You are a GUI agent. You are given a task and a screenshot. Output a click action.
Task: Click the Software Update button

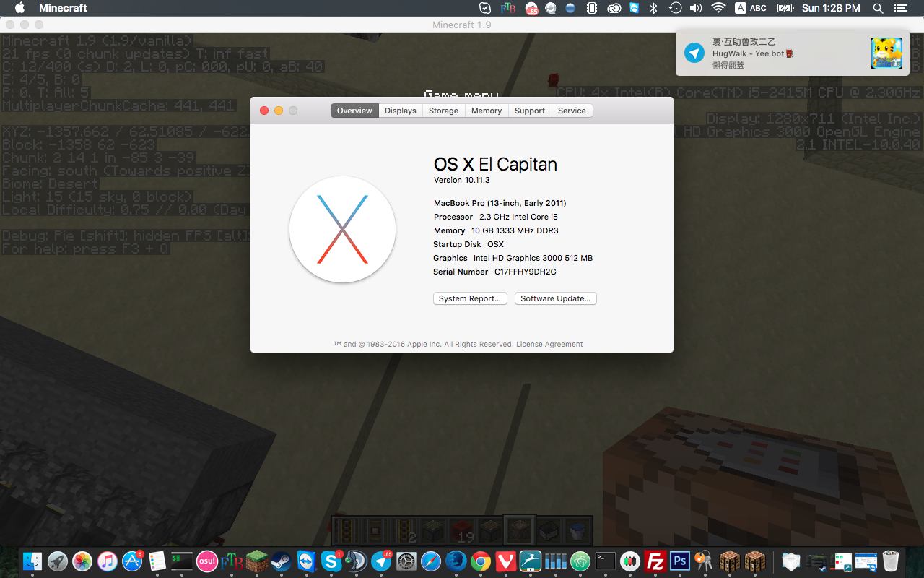click(x=556, y=298)
